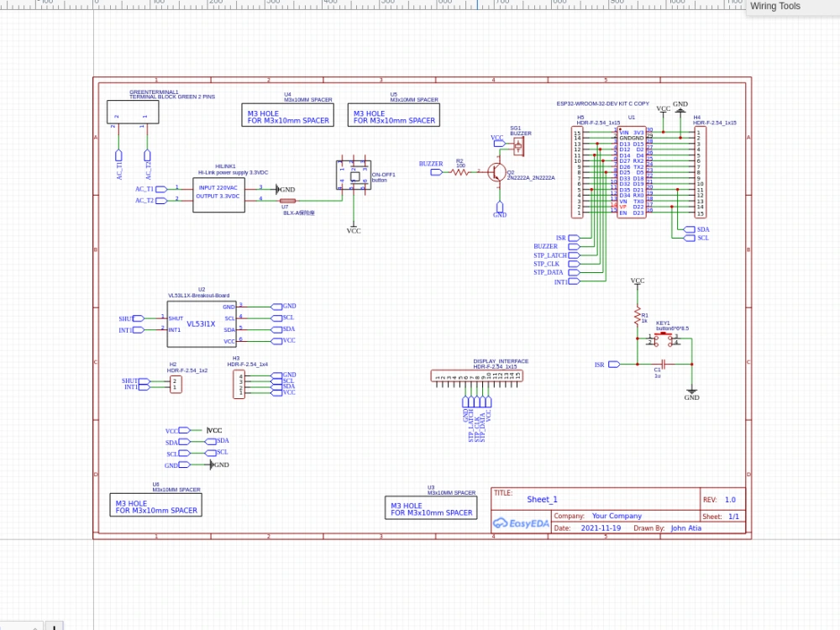Select the U5 M3 HOLE spacer box
This screenshot has width=840, height=630.
394,114
